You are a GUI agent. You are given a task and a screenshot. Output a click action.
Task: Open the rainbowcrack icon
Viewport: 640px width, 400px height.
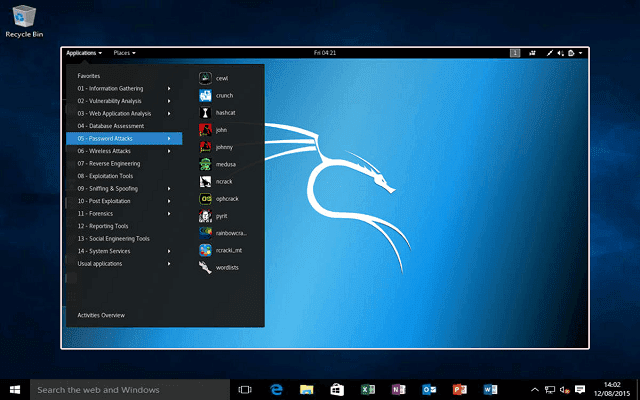(x=205, y=233)
